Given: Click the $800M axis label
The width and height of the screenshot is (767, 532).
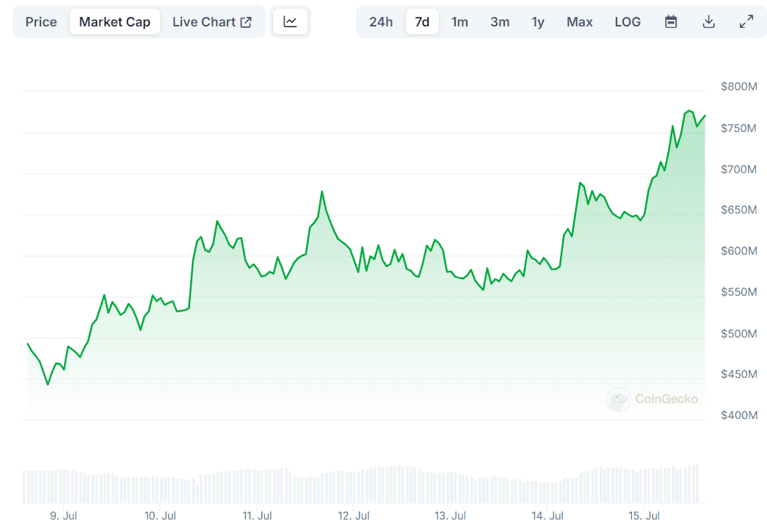Looking at the screenshot, I should (738, 87).
